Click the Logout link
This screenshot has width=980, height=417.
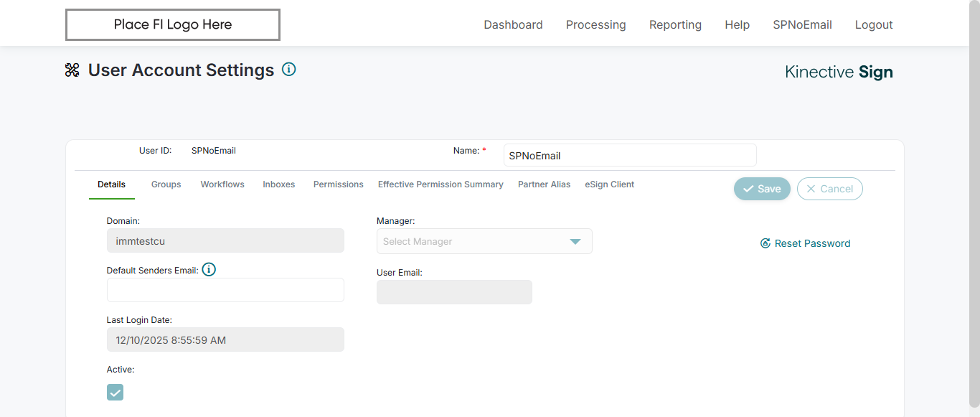click(x=873, y=25)
